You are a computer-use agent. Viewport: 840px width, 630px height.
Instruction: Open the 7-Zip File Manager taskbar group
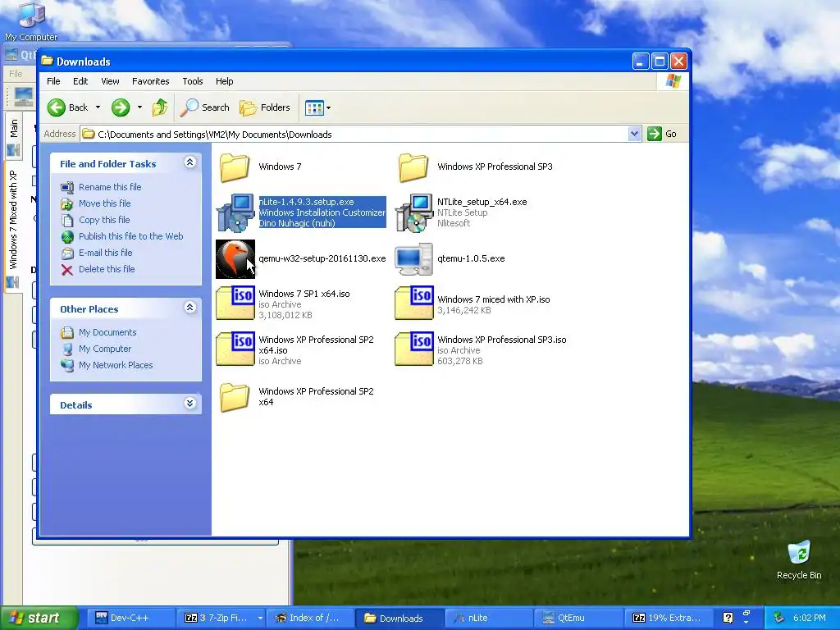pyautogui.click(x=222, y=619)
